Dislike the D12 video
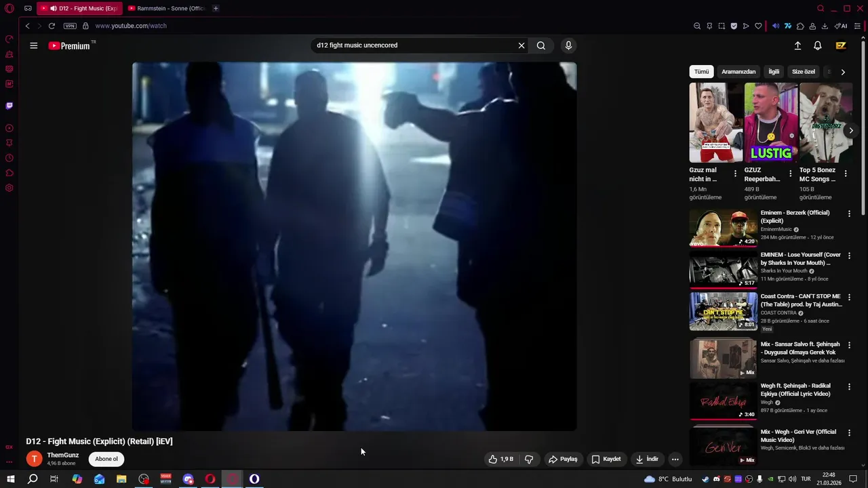This screenshot has width=868, height=488. 529,459
